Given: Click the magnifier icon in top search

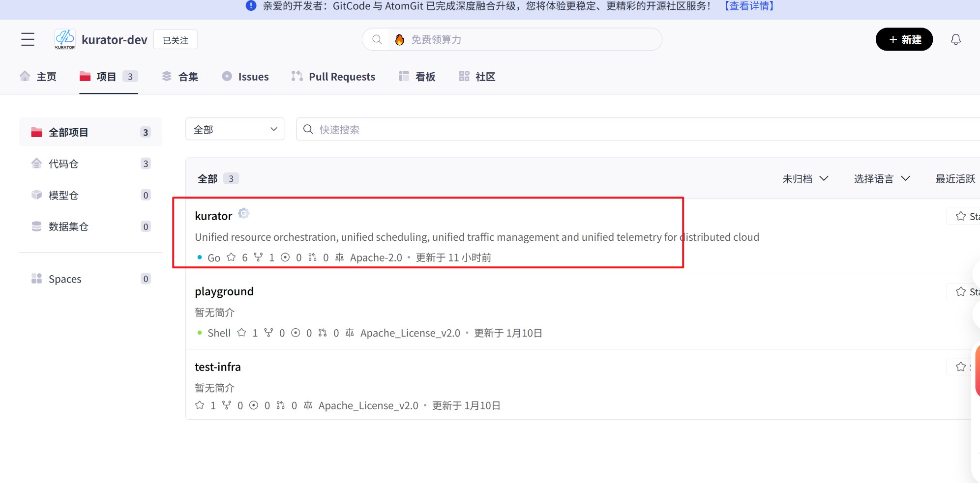Looking at the screenshot, I should 377,39.
